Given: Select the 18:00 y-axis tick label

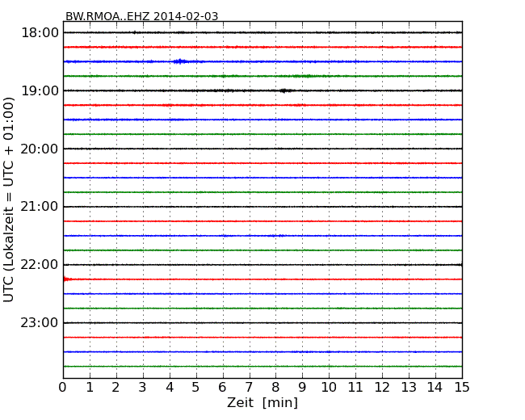Looking at the screenshot, I should coord(39,32).
